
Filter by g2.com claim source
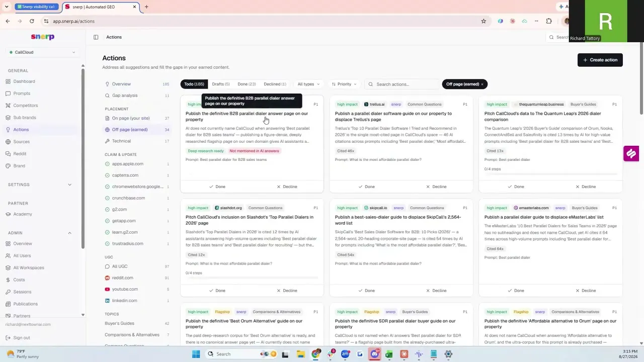tap(137, 210)
